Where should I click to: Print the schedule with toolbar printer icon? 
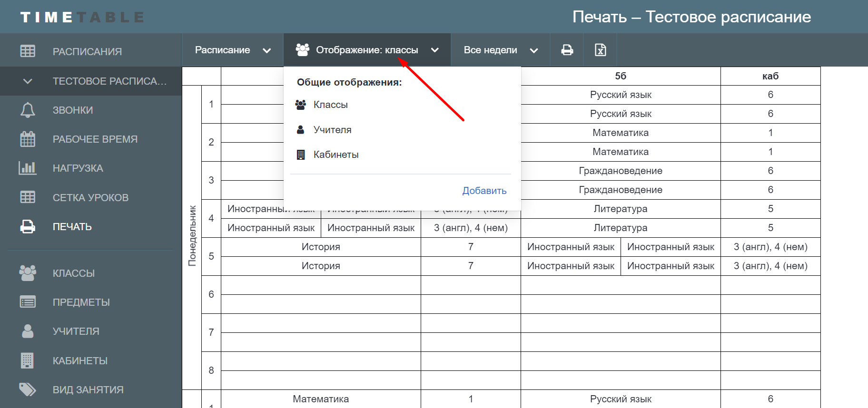click(x=567, y=50)
